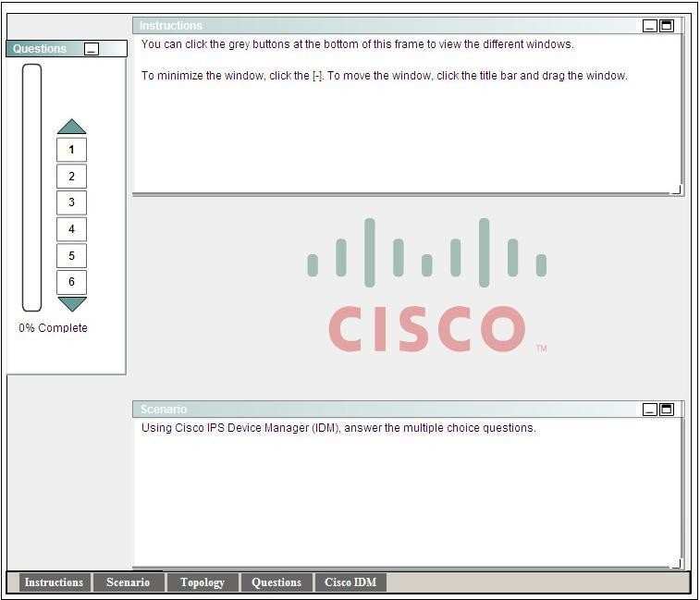Click the Questions panel title

tap(40, 49)
